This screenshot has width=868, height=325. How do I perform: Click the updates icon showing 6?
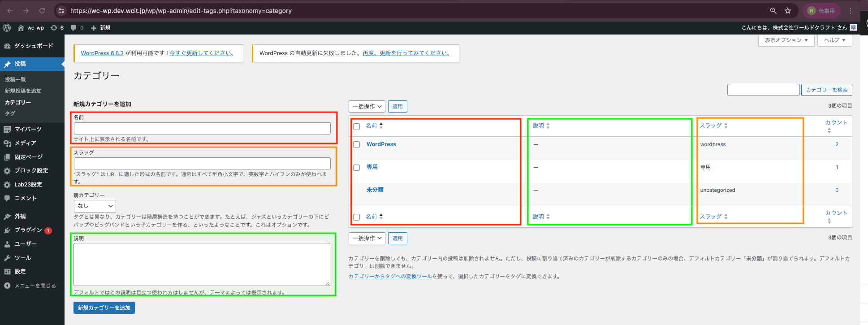click(x=54, y=28)
